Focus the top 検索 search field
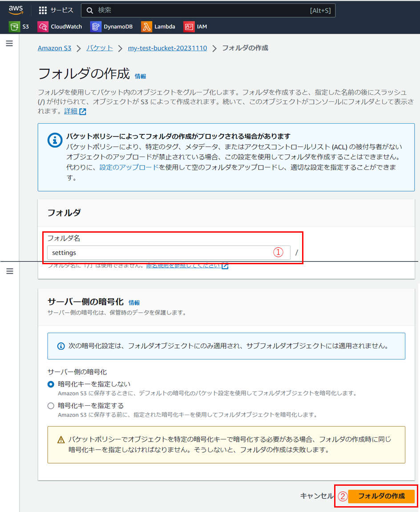This screenshot has width=420, height=512. pos(208,10)
